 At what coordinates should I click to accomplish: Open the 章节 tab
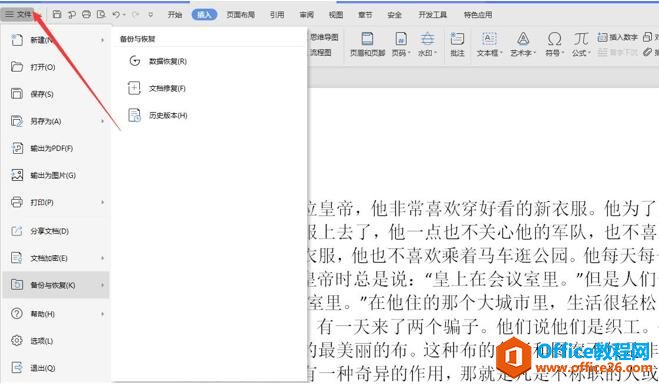[365, 15]
